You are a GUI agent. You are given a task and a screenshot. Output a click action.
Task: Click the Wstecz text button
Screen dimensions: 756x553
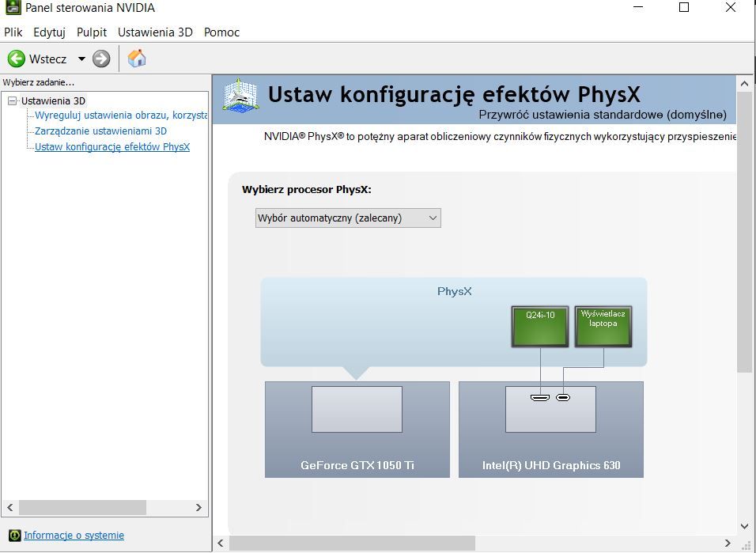(x=47, y=59)
